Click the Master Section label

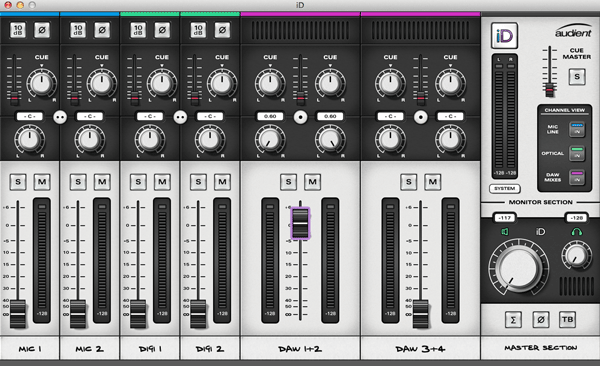[x=540, y=348]
